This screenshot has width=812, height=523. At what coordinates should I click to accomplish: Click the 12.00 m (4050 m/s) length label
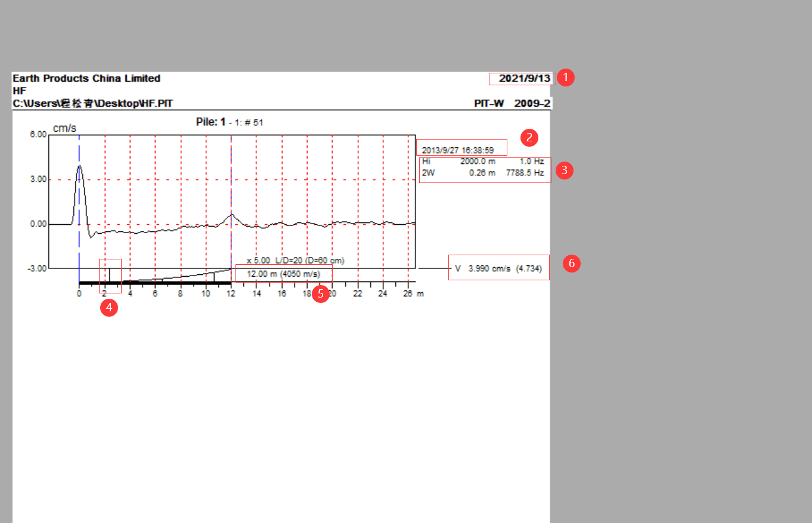284,274
